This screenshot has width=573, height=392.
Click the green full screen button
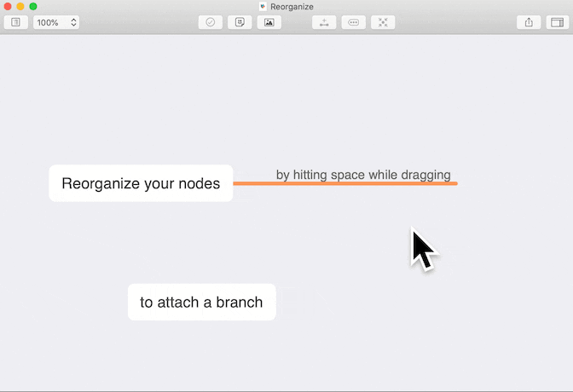coord(33,6)
